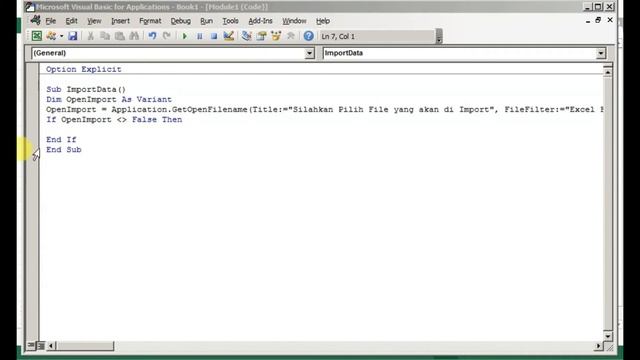The height and width of the screenshot is (360, 640).
Task: Click the horizontal scrollbar thumb
Action: 85,346
